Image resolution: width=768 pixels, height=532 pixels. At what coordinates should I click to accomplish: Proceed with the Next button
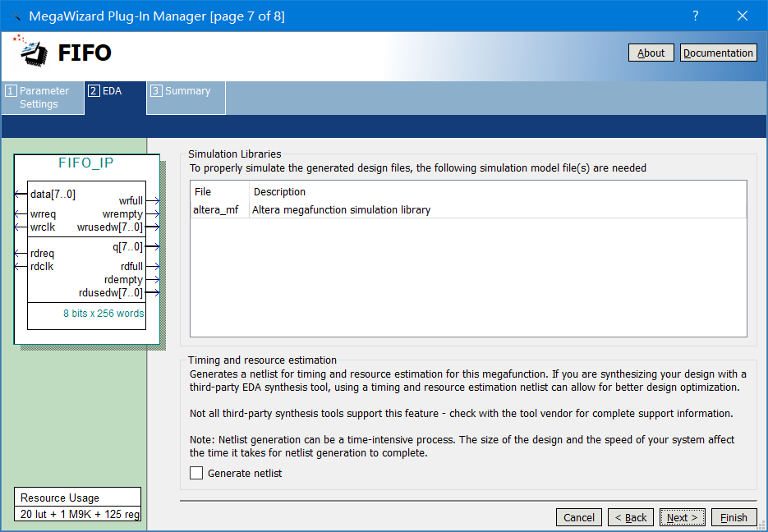point(683,517)
